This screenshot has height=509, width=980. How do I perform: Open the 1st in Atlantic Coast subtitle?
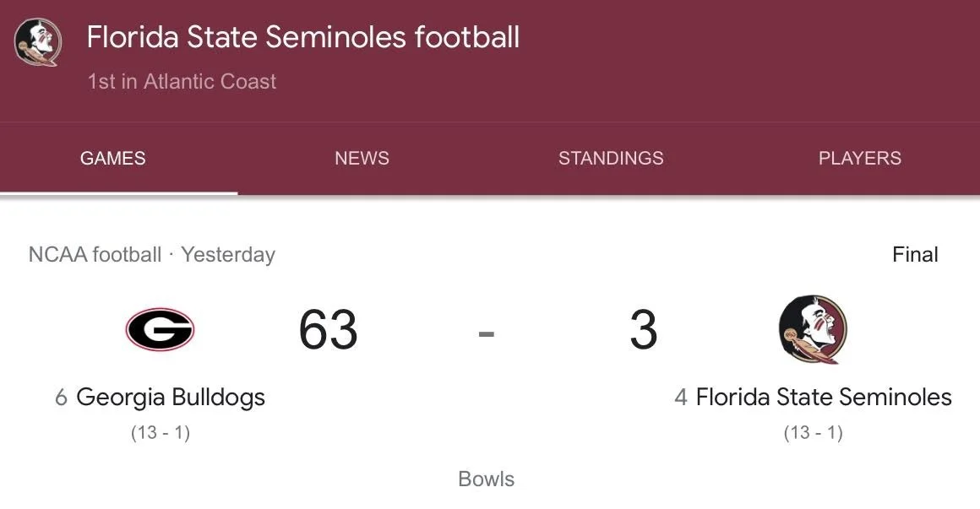(182, 82)
